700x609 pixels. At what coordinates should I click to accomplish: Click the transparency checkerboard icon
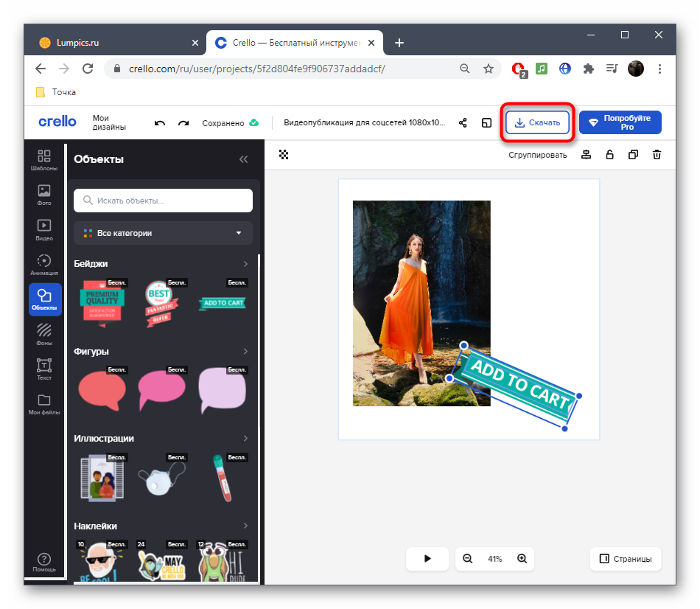coord(284,155)
